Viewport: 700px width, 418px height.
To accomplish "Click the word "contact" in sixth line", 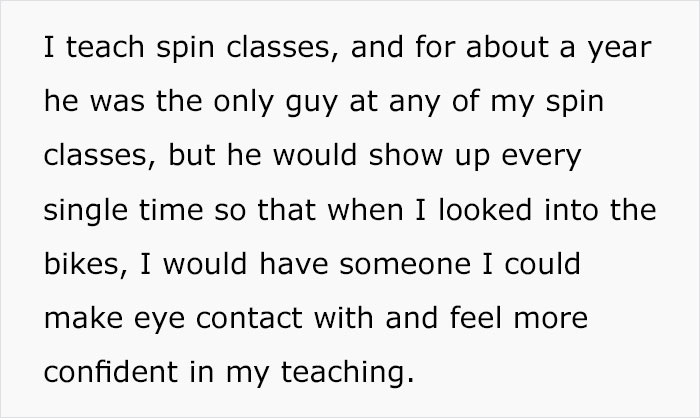I will [x=249, y=318].
